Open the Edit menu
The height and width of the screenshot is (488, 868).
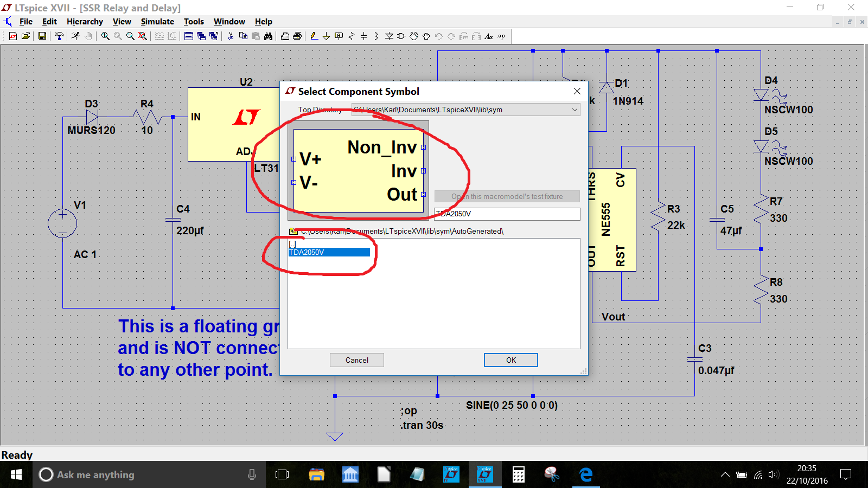coord(49,22)
